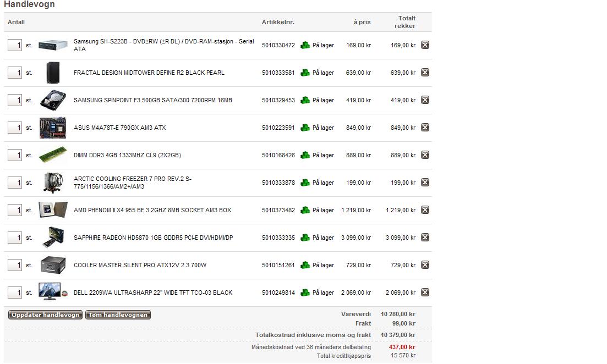This screenshot has width=607, height=364.
Task: Select the 437,00 kr monthly cost
Action: click(402, 347)
